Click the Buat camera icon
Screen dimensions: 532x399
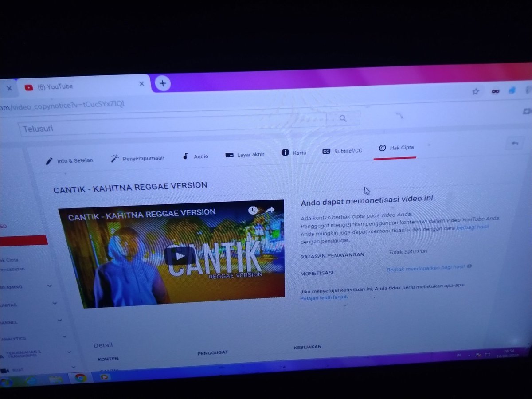click(4, 370)
